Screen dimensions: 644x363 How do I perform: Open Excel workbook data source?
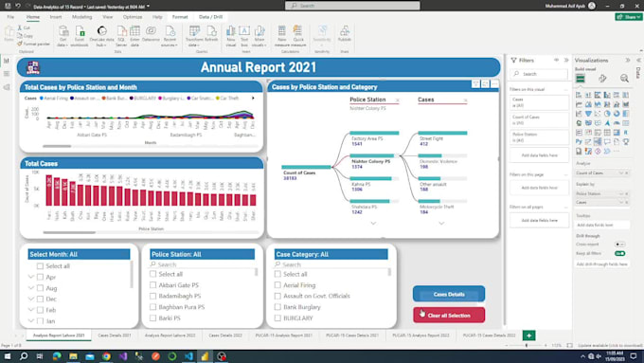point(80,35)
